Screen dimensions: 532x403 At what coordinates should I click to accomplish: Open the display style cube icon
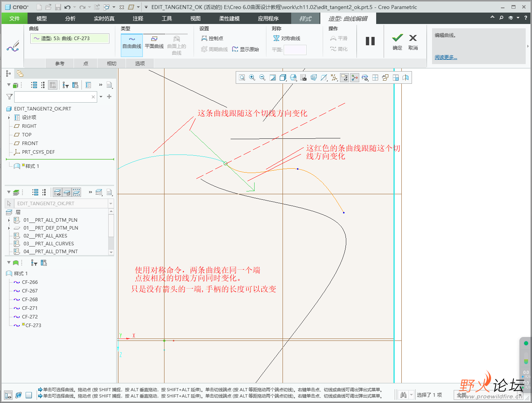click(283, 78)
